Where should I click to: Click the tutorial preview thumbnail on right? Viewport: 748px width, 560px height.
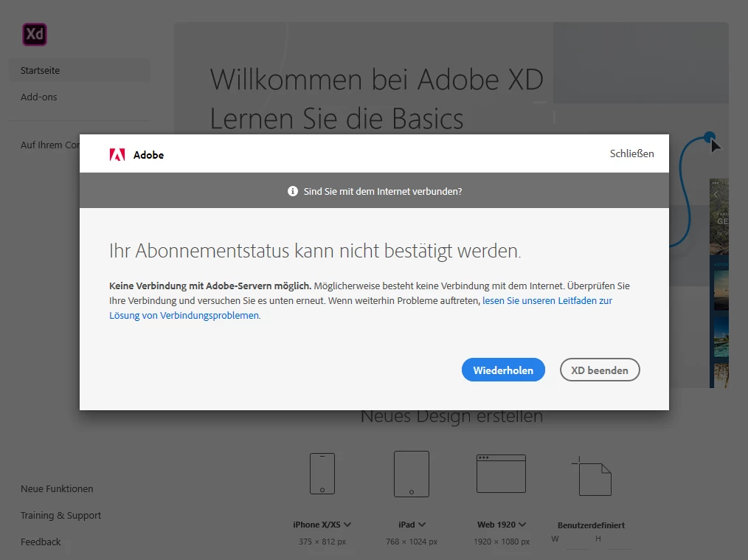pyautogui.click(x=719, y=283)
